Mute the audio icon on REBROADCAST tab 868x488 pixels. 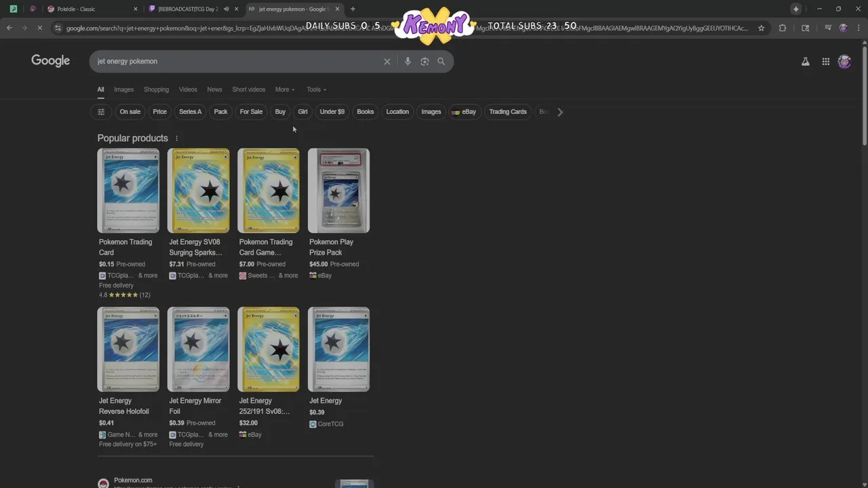tap(226, 9)
